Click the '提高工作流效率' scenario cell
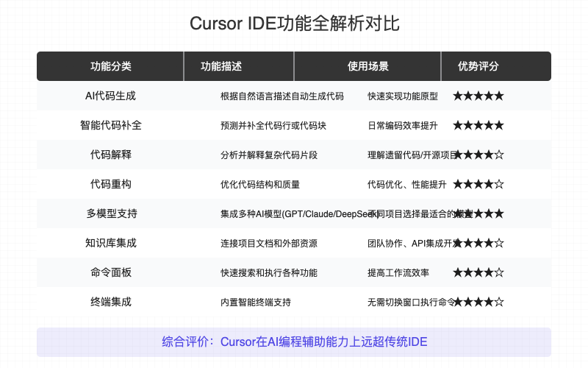The height and width of the screenshot is (368, 588). (x=398, y=272)
